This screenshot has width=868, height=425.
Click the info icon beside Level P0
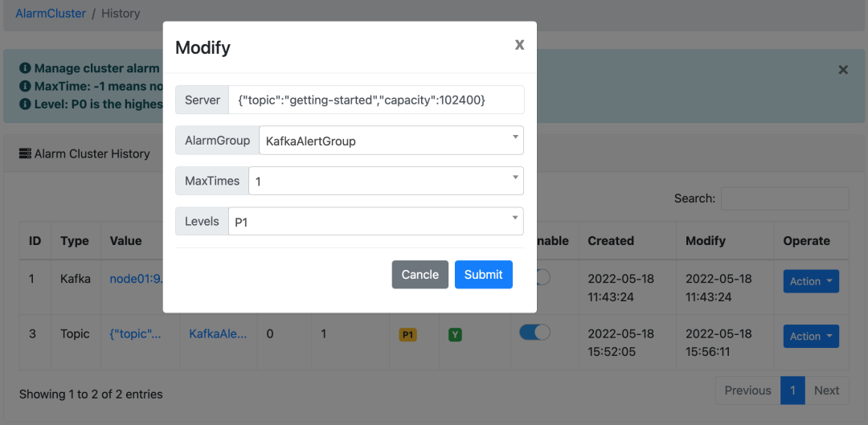pyautogui.click(x=25, y=104)
